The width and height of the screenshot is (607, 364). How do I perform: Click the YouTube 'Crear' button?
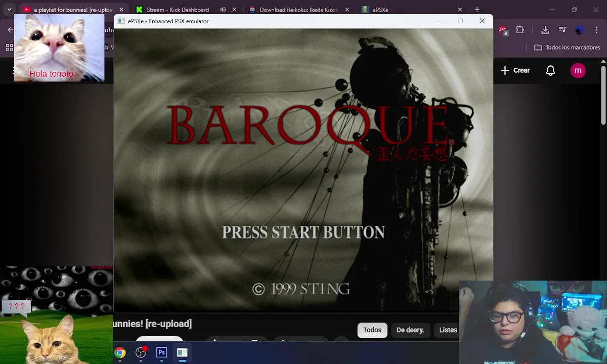pyautogui.click(x=515, y=70)
